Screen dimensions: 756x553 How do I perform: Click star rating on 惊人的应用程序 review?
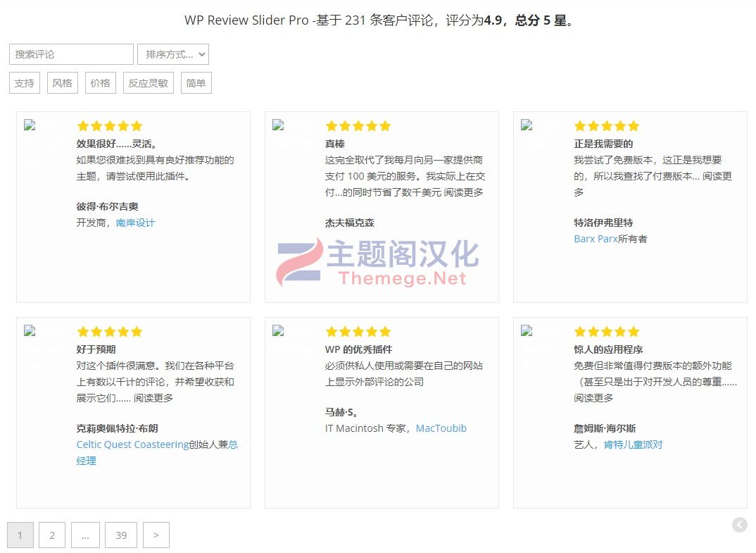(607, 332)
